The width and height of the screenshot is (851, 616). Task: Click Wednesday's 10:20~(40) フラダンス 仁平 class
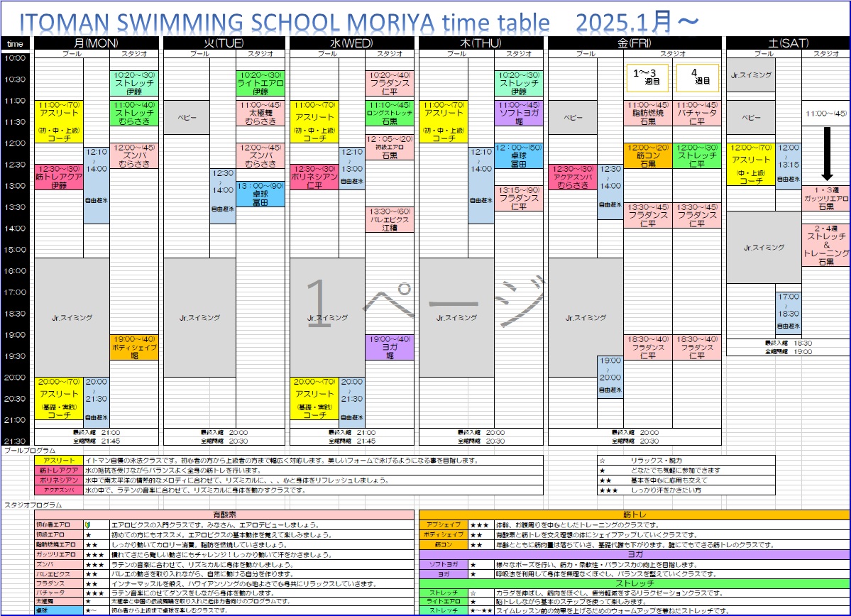click(x=390, y=84)
